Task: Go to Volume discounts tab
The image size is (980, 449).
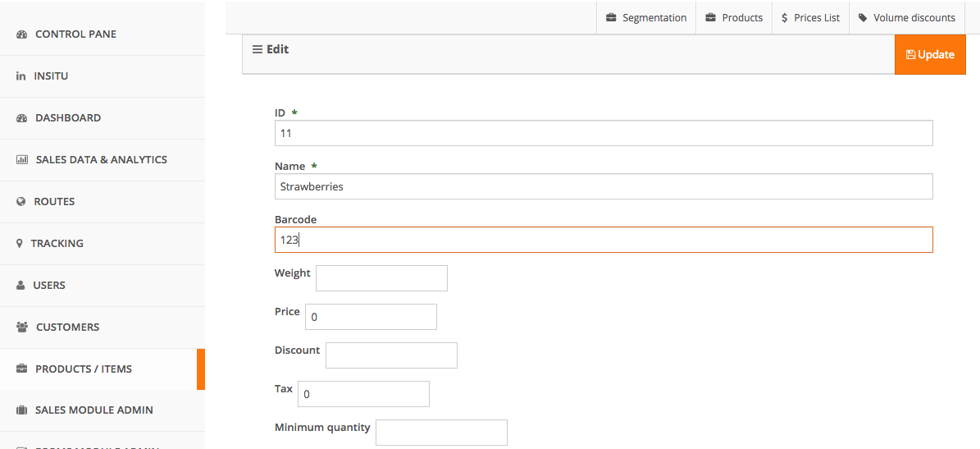Action: pos(906,18)
